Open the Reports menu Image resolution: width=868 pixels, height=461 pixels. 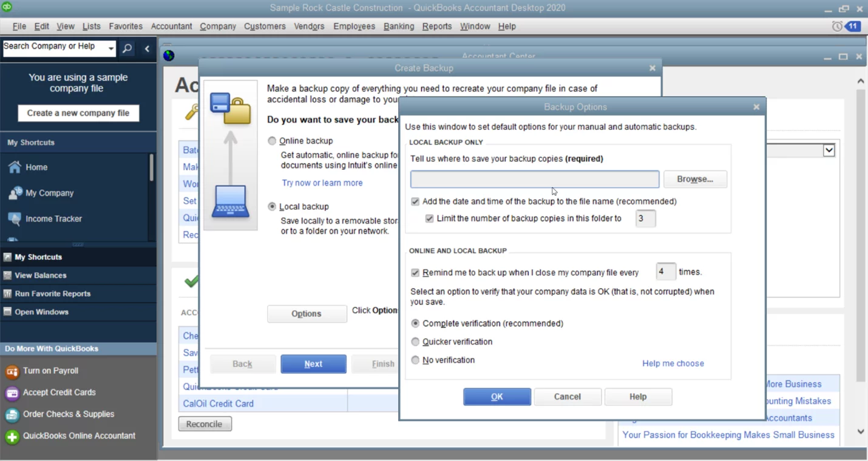coord(437,26)
